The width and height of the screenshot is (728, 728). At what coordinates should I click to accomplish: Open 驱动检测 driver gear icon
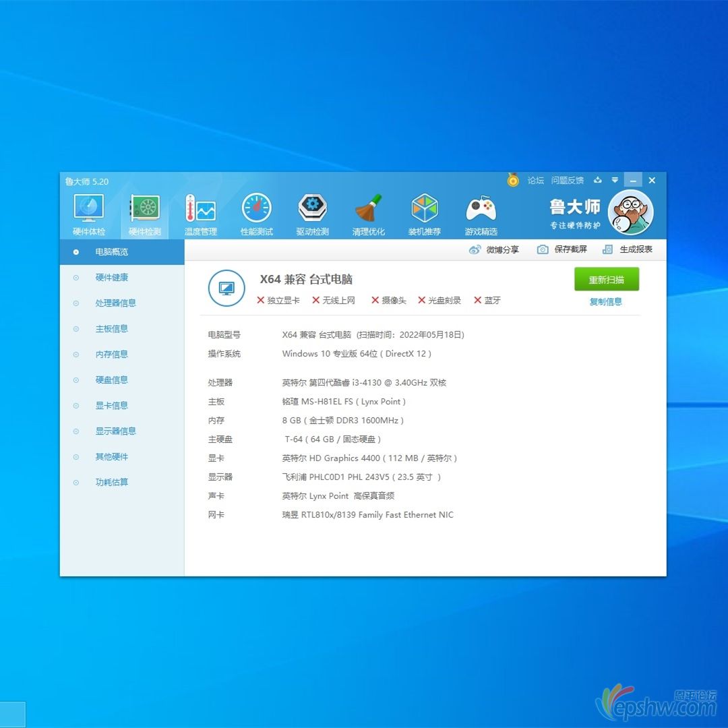point(313,215)
